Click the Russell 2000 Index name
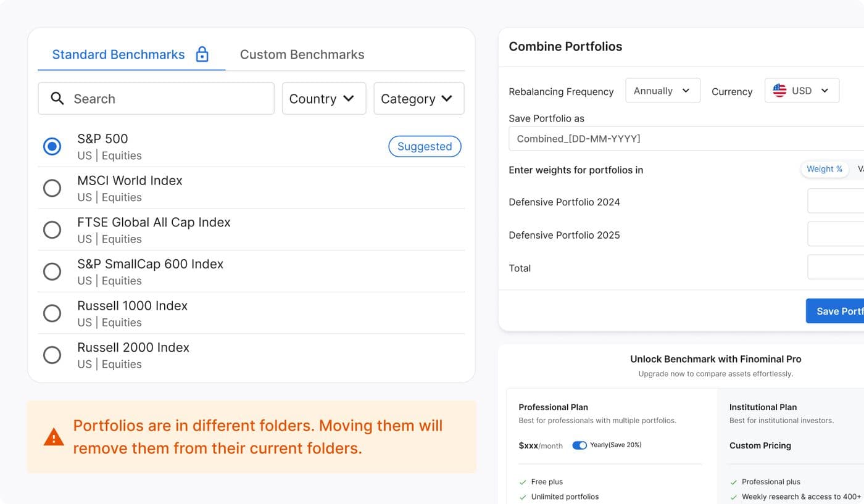The height and width of the screenshot is (504, 864). (133, 347)
